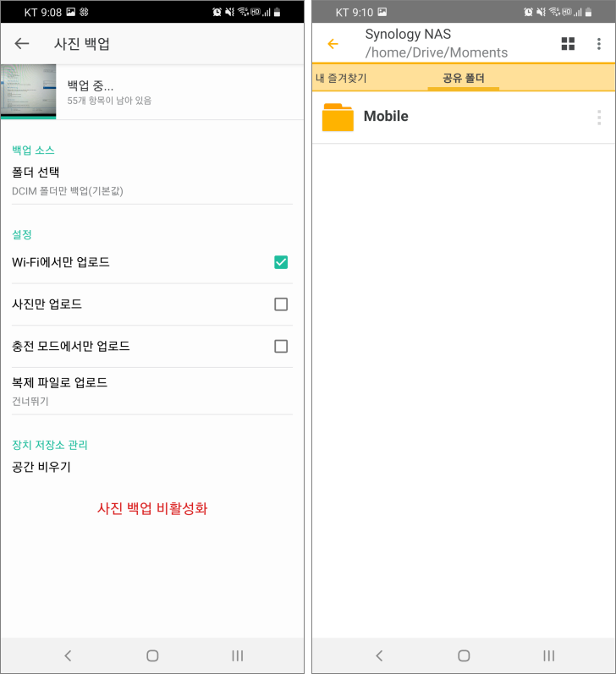Tap the orange back arrow in Synology NAS

point(333,43)
